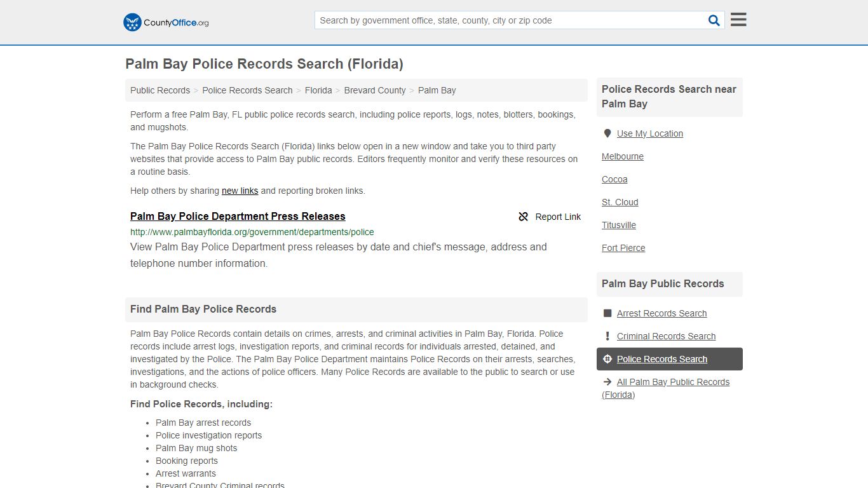Image resolution: width=868 pixels, height=488 pixels.
Task: Click the Arrest Records square icon
Action: [607, 313]
